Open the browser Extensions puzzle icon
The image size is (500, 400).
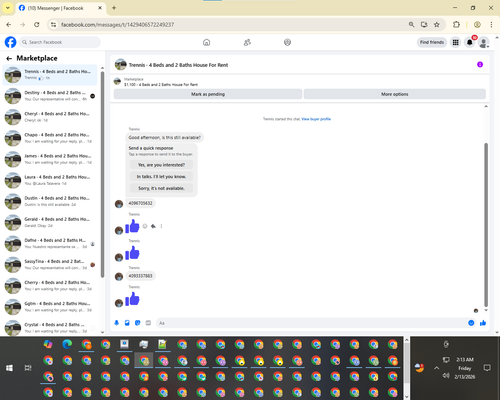(456, 24)
